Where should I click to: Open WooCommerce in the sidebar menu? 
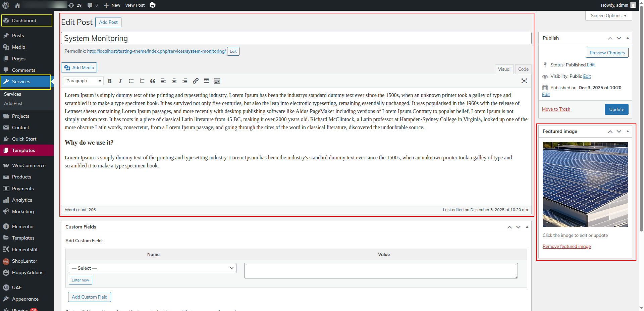point(29,165)
